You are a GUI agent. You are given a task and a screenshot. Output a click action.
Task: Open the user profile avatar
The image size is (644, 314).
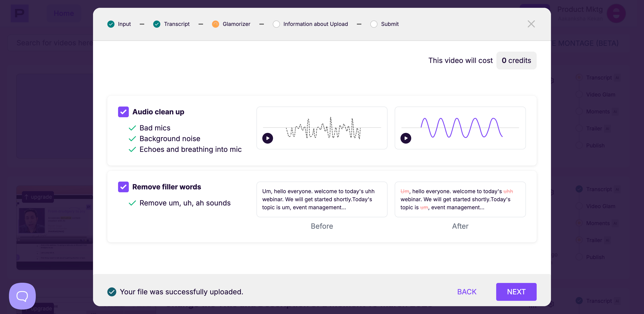point(616,13)
